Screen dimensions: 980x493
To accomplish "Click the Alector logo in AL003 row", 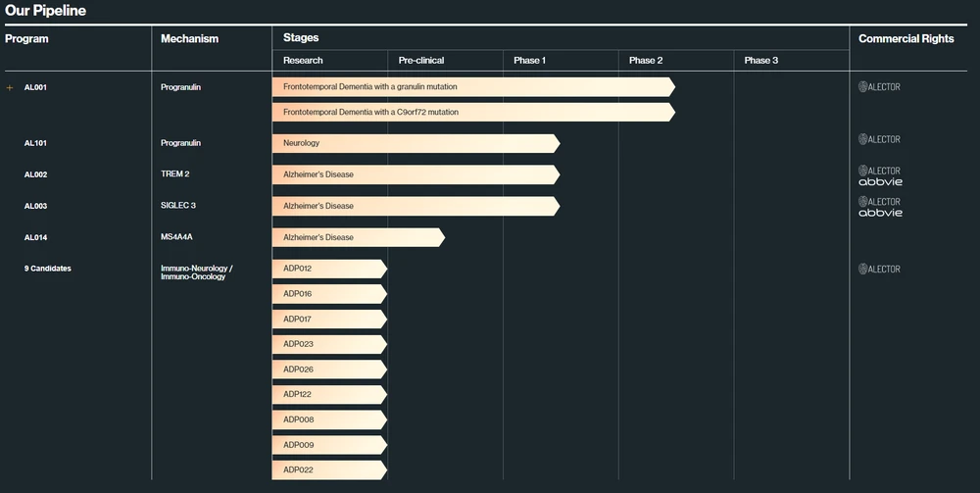I will tap(879, 202).
